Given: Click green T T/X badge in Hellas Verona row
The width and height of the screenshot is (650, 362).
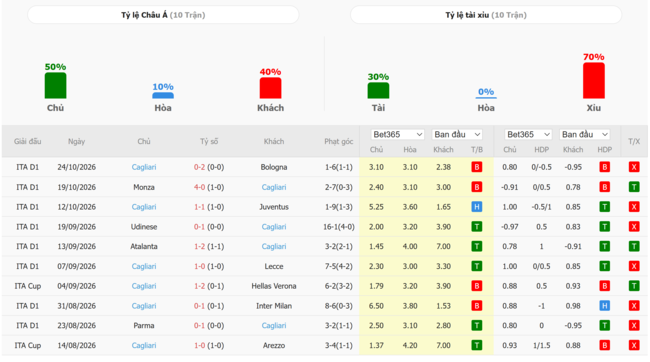Looking at the screenshot, I should (634, 286).
